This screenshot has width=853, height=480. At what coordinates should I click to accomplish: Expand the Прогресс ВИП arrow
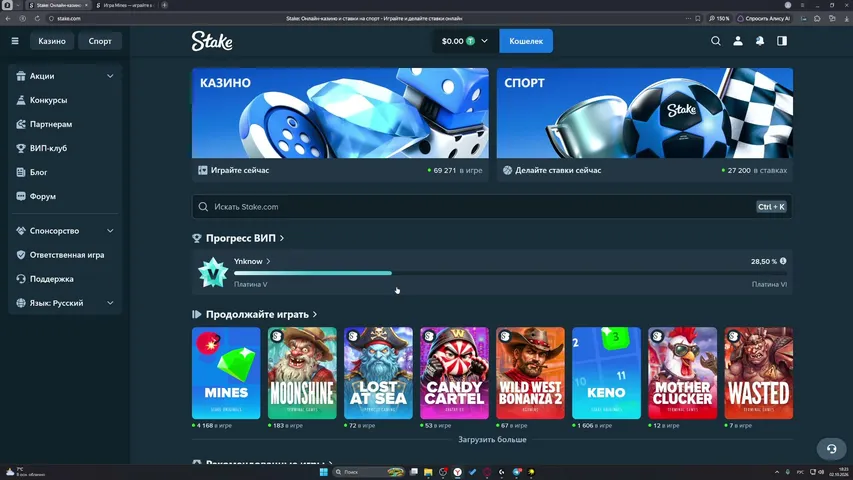[x=282, y=238]
